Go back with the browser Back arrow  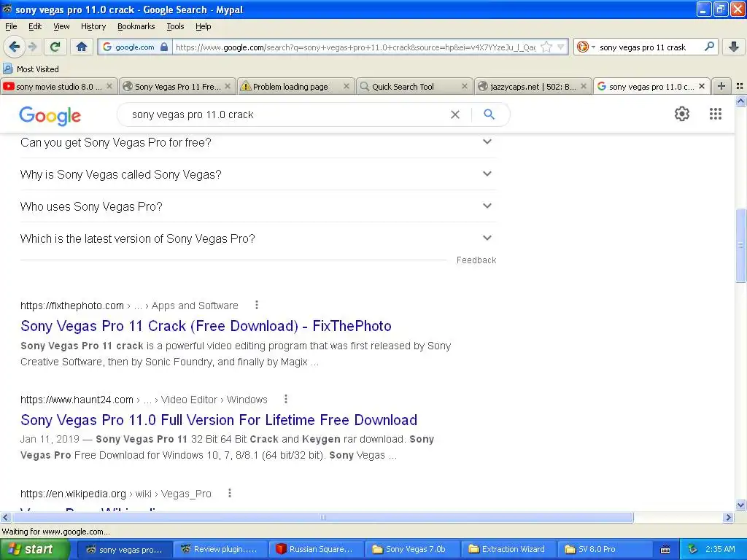coord(14,47)
